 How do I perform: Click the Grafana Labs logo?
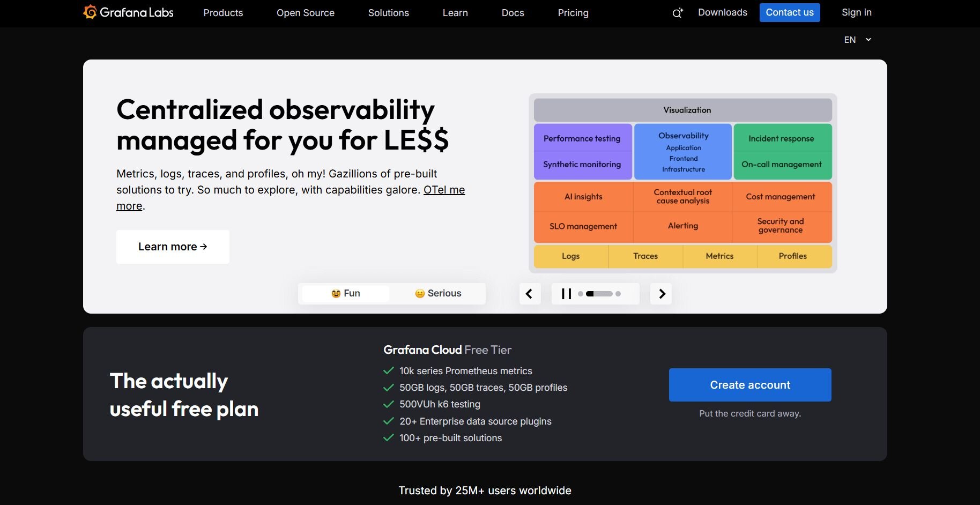pos(129,12)
